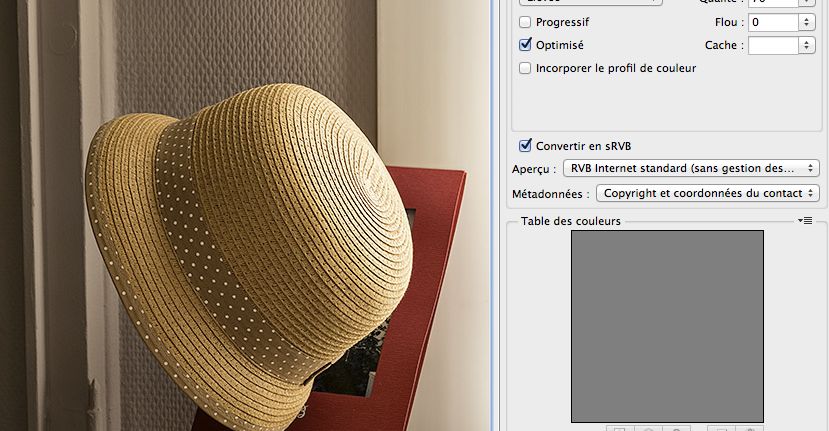
Task: Open the compression quality preset dropdown
Action: point(590,2)
